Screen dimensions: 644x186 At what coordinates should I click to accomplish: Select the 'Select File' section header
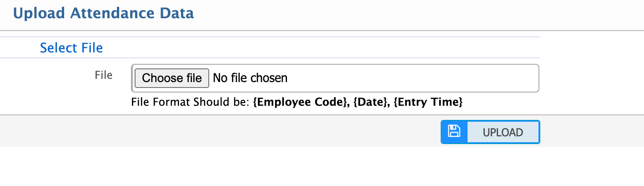click(71, 47)
